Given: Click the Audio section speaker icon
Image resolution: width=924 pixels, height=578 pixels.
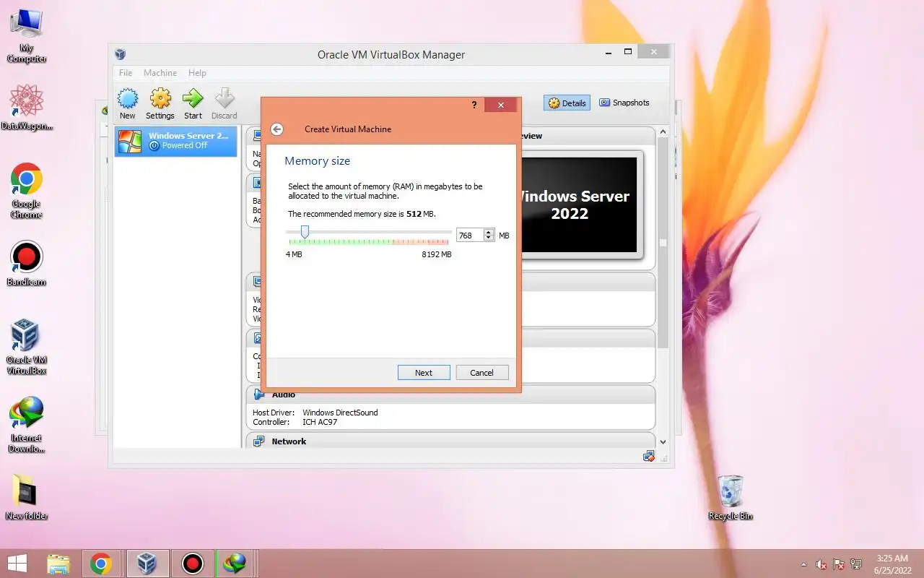Looking at the screenshot, I should coord(258,394).
